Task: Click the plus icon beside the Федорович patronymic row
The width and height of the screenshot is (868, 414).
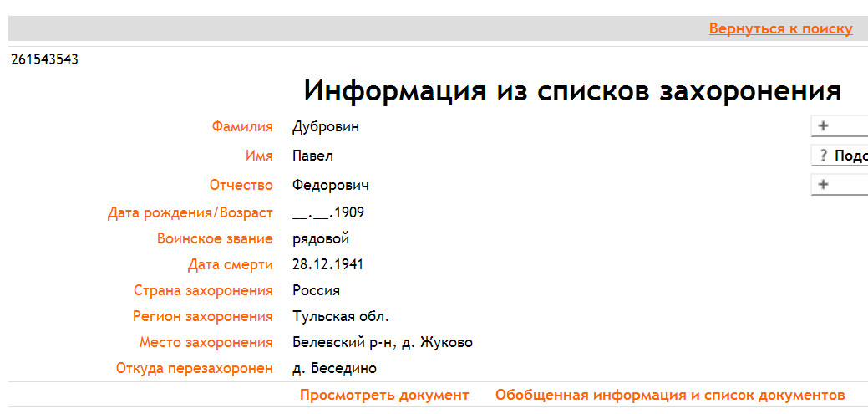Action: pos(823,185)
